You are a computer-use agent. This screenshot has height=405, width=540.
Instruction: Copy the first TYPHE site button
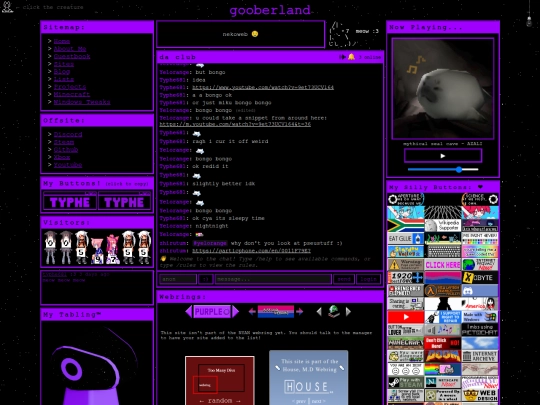pyautogui.click(x=70, y=201)
